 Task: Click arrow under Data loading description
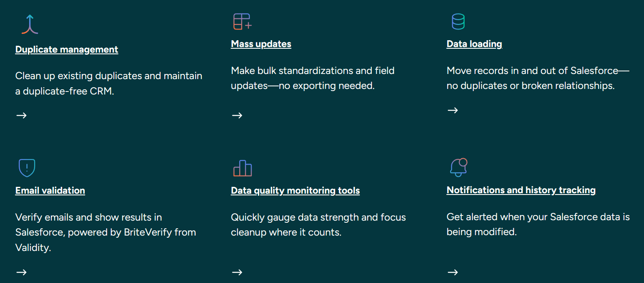(x=453, y=110)
